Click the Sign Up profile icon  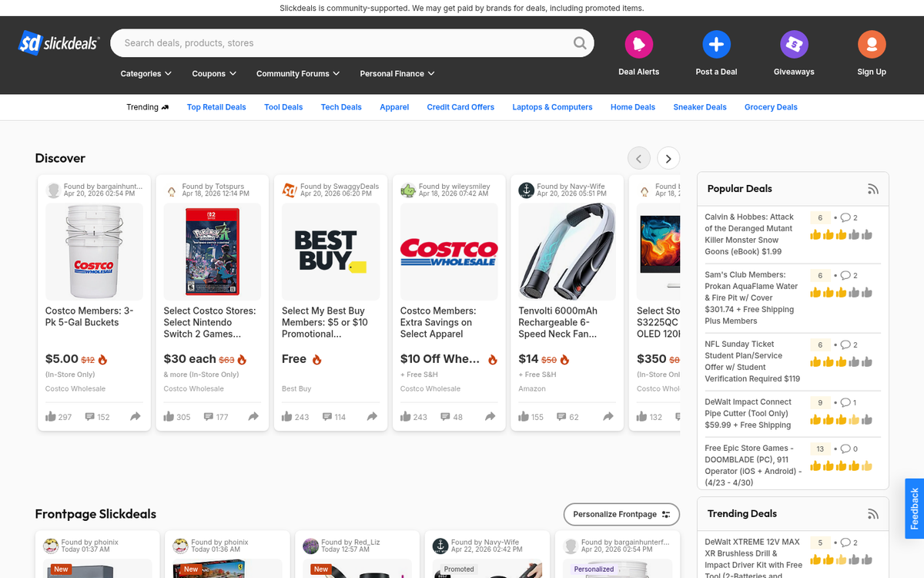point(872,44)
